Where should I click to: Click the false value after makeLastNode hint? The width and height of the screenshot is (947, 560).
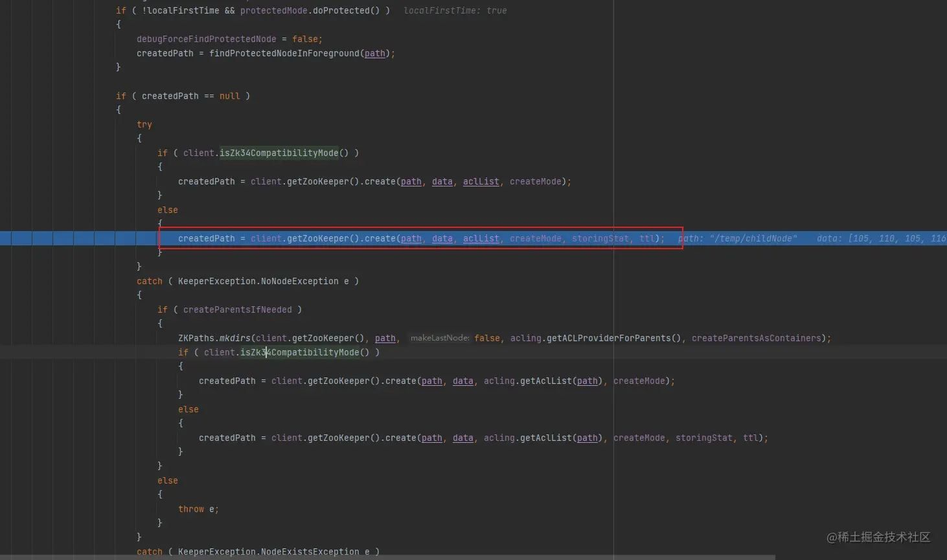click(486, 338)
